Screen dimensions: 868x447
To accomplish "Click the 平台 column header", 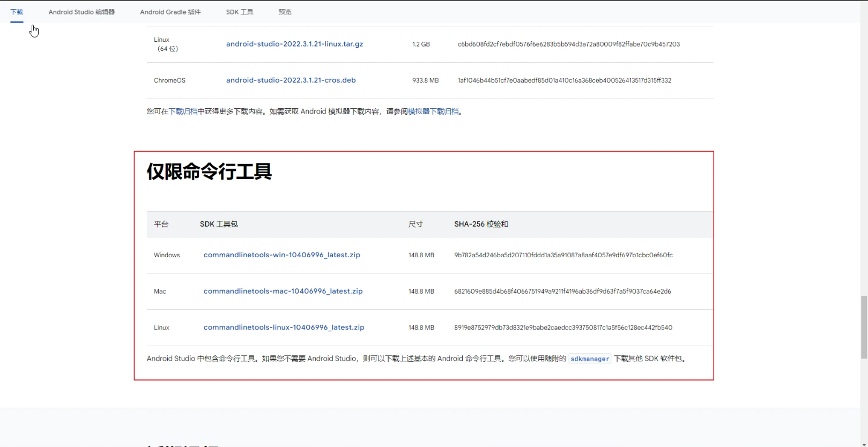I will tap(161, 224).
